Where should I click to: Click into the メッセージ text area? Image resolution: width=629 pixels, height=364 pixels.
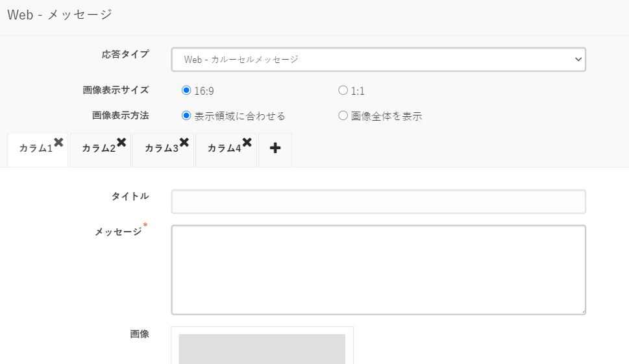click(x=378, y=270)
